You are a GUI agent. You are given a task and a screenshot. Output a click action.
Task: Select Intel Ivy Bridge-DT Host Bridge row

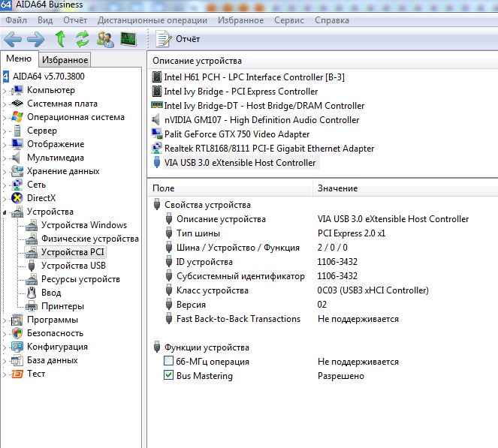264,106
